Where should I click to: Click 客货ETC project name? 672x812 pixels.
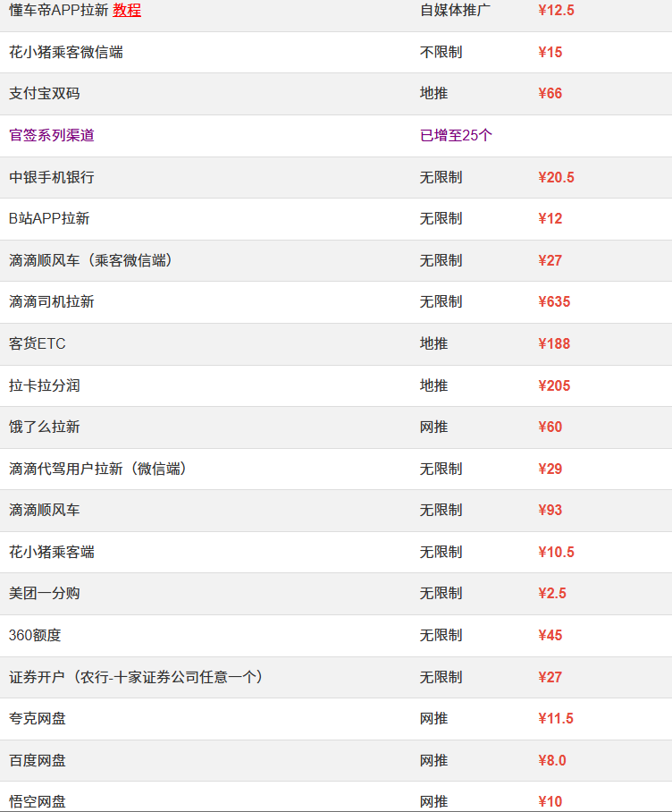click(38, 344)
